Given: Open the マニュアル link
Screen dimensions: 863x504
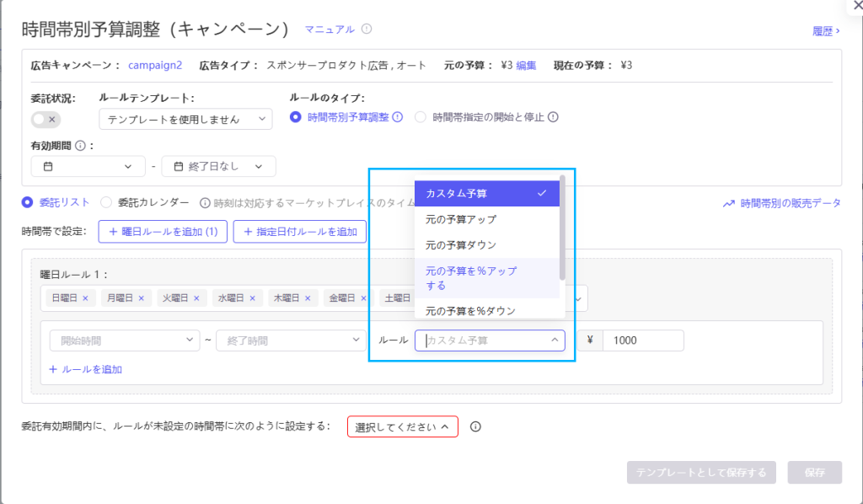Looking at the screenshot, I should point(330,29).
